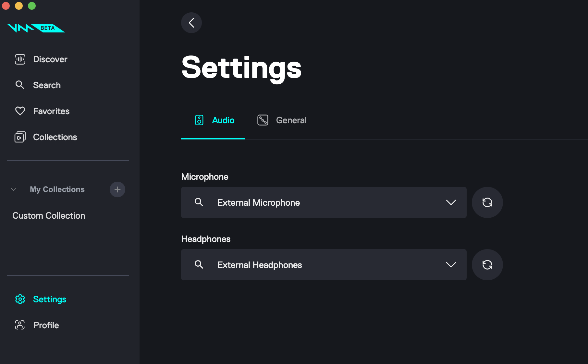The width and height of the screenshot is (588, 364).
Task: Collapse the My Collections section
Action: click(14, 189)
